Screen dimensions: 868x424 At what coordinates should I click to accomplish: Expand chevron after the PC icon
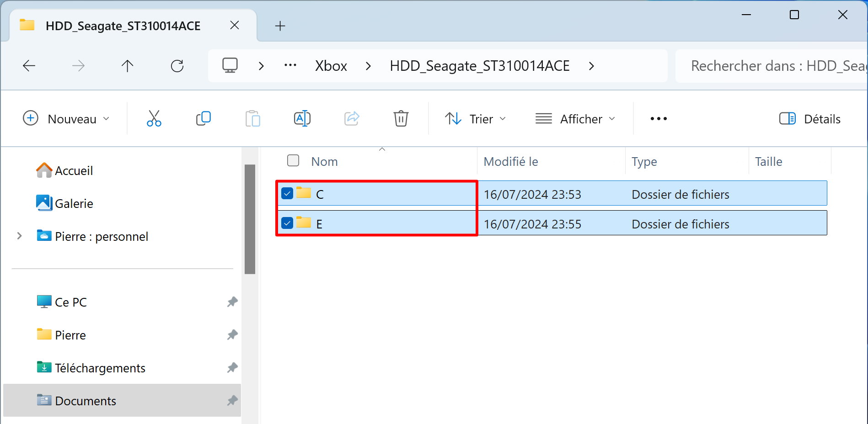click(x=261, y=66)
